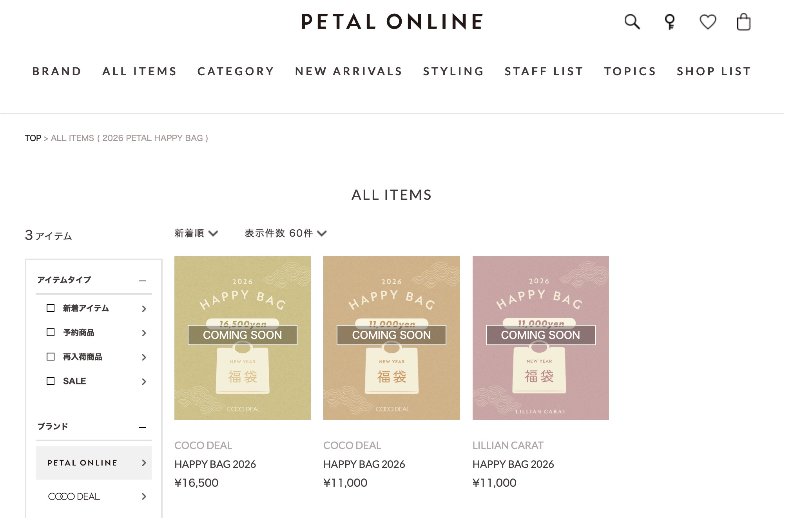
Task: Enable the 予約商品 checkbox filter
Action: pyautogui.click(x=51, y=332)
